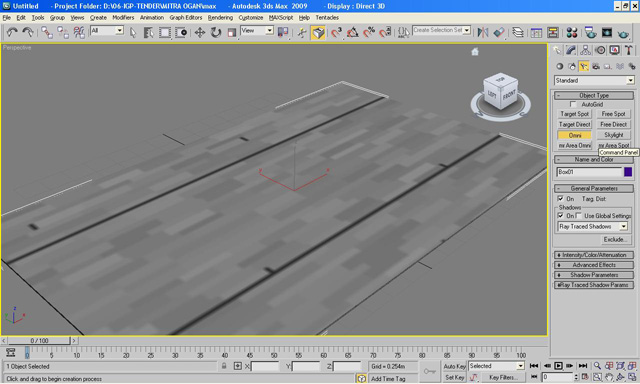Screen dimensions: 640x384
Task: Click the Key Filters... button
Action: click(503, 377)
